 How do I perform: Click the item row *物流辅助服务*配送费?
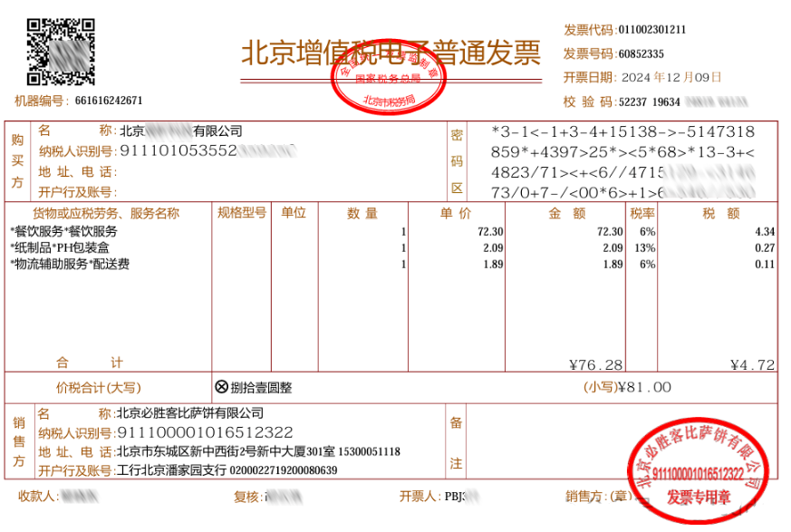point(70,264)
